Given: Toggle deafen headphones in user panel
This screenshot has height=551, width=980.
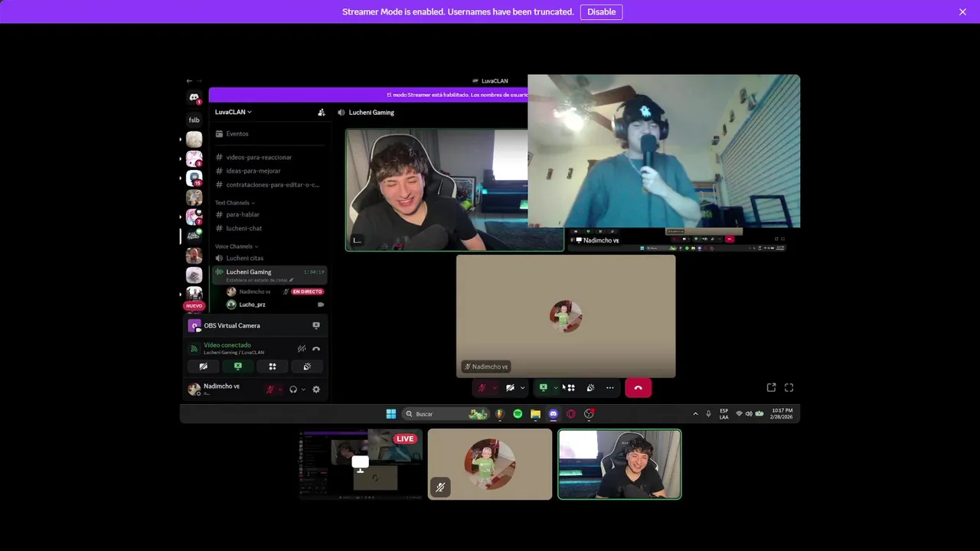Looking at the screenshot, I should point(292,390).
